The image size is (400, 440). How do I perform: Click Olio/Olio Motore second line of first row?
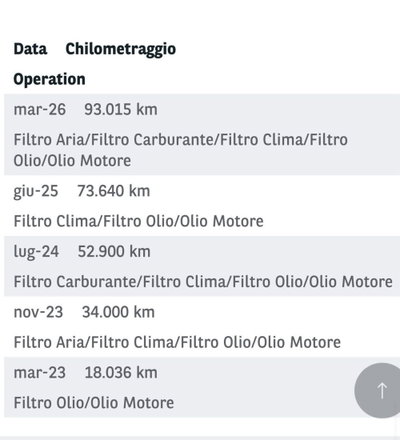point(72,161)
